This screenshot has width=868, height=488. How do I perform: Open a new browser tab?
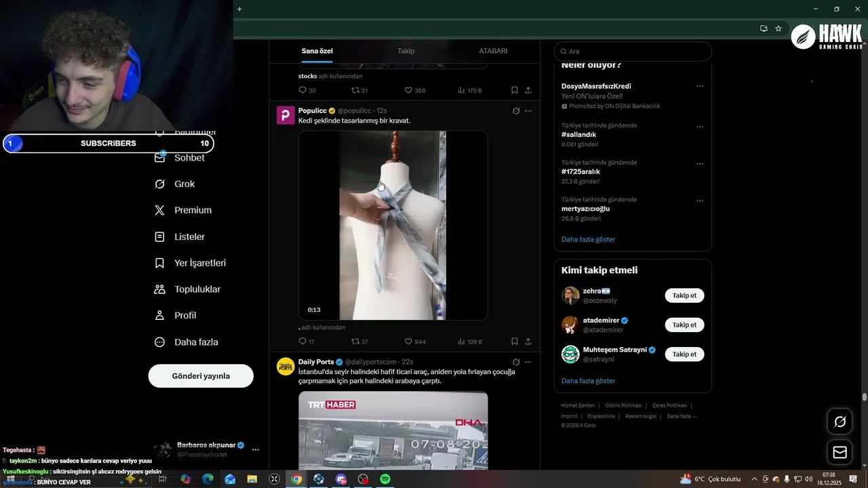[x=239, y=9]
